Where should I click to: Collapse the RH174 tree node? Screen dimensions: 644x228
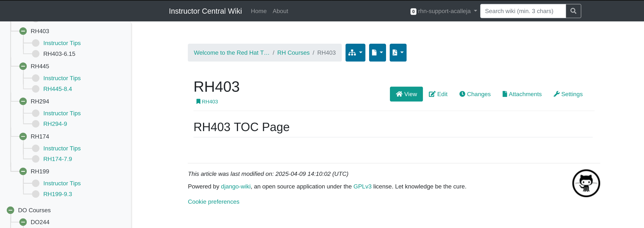(23, 136)
